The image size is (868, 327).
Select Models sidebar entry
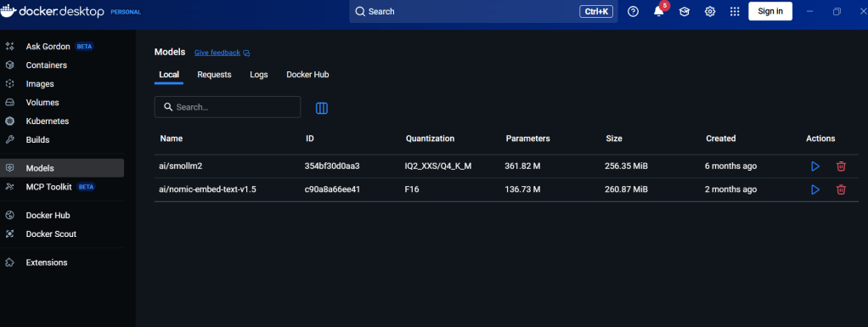coord(62,168)
